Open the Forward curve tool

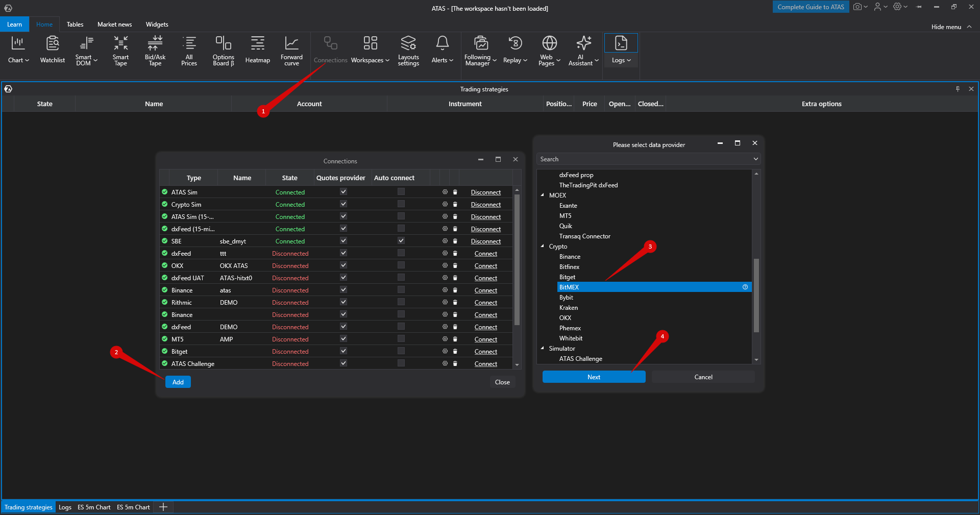[x=291, y=50]
